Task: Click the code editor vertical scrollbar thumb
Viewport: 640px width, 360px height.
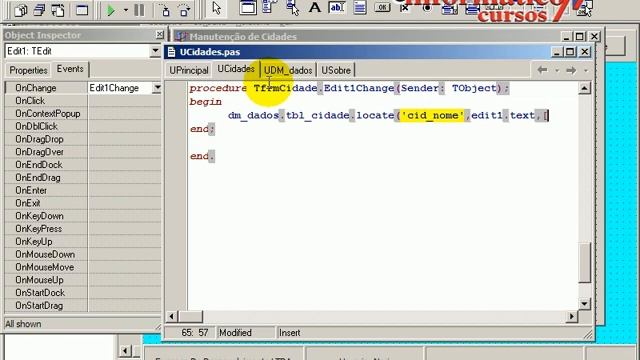Action: pos(584,262)
